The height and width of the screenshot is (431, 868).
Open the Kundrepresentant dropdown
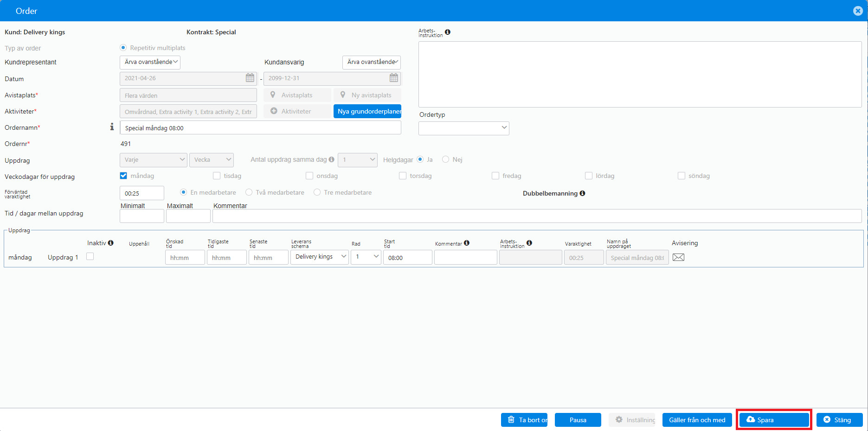point(150,62)
